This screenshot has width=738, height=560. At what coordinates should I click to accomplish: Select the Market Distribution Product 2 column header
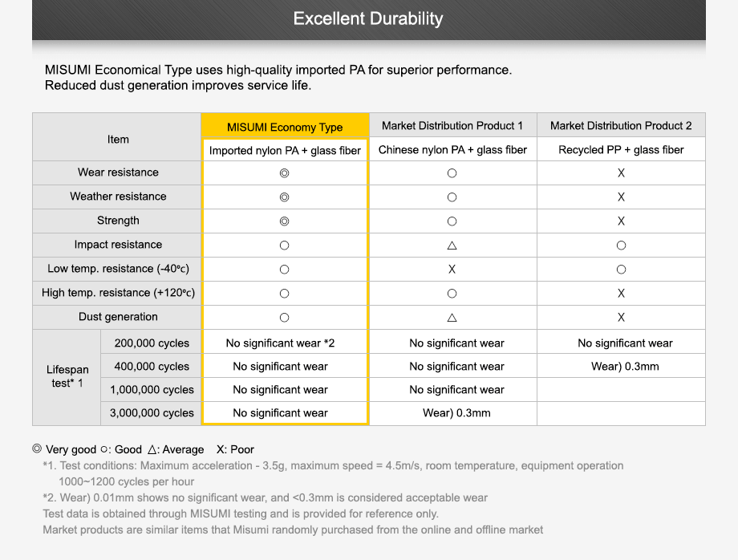621,126
